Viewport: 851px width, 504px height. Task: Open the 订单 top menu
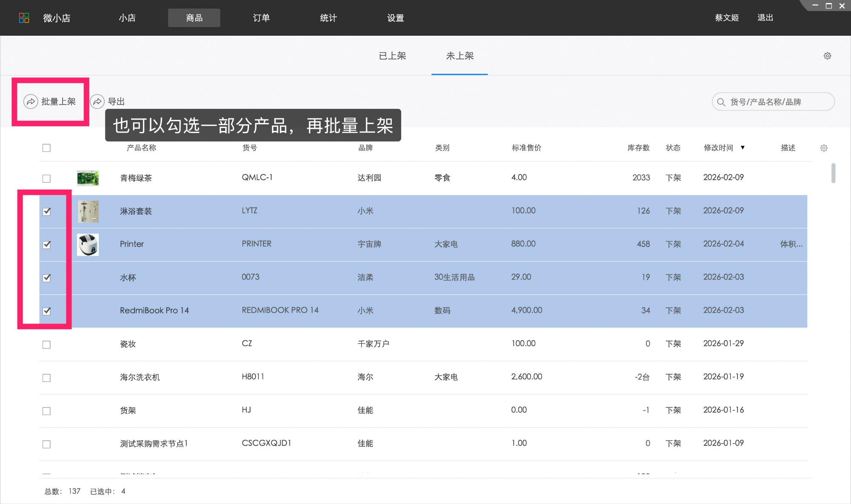click(261, 18)
